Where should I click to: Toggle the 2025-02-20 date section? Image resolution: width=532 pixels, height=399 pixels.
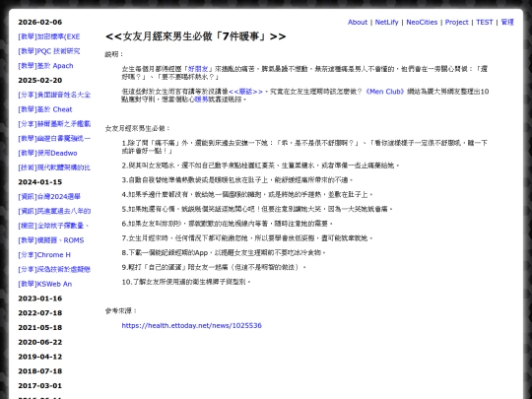tap(40, 81)
